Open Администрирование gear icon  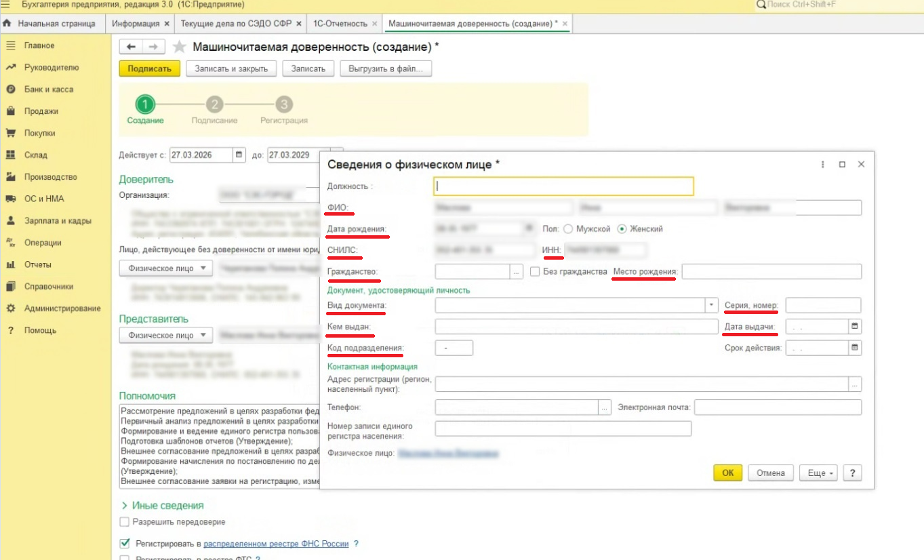(x=11, y=308)
